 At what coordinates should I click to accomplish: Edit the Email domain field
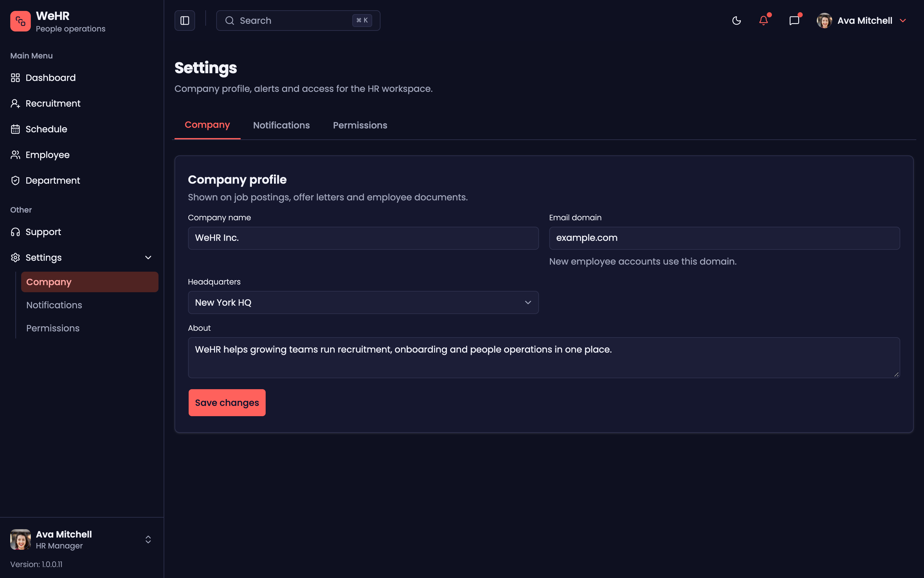click(724, 238)
